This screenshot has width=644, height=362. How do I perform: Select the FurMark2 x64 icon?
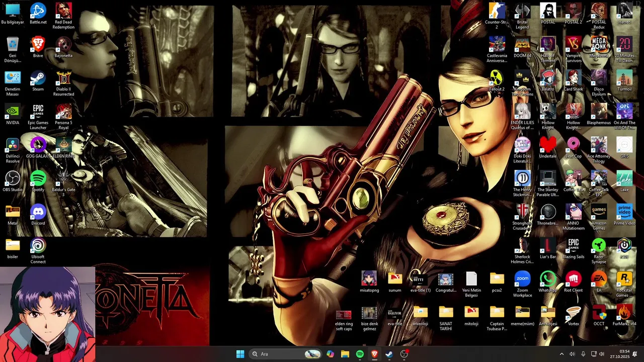pos(624,316)
